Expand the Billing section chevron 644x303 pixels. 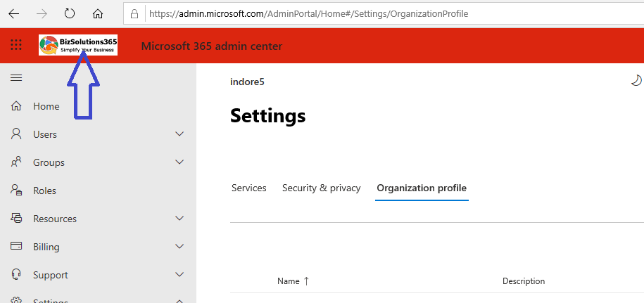pos(179,247)
